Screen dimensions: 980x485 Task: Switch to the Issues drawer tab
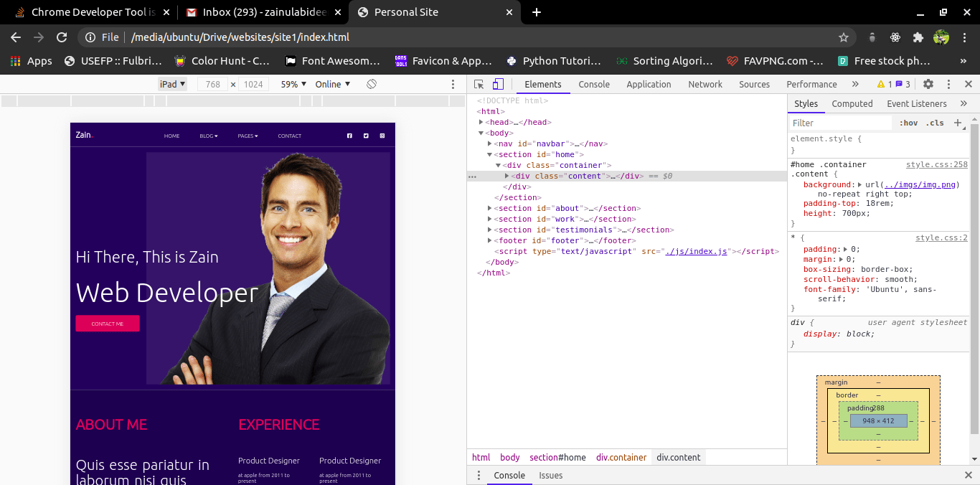[x=551, y=475]
